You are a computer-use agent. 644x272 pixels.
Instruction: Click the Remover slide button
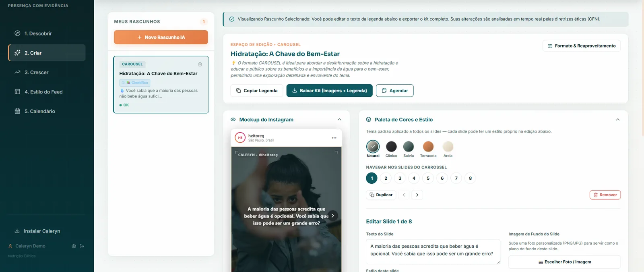coord(605,195)
